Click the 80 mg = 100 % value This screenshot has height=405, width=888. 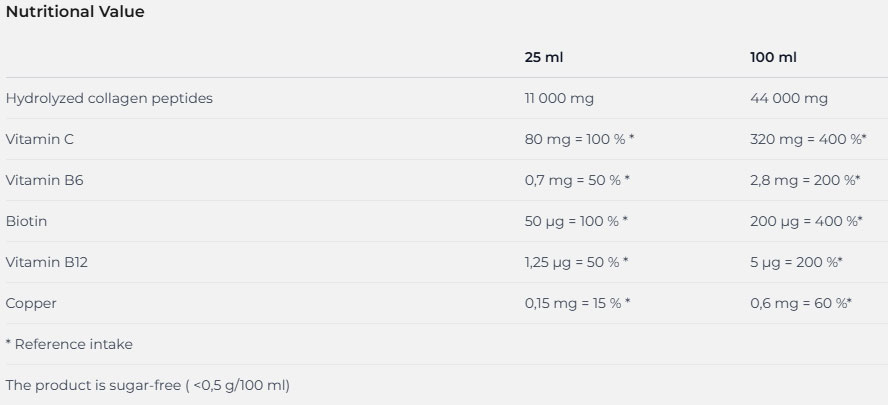tap(578, 139)
